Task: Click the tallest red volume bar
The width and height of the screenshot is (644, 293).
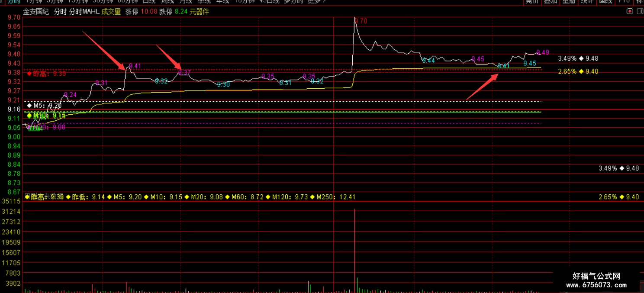Action: pos(354,251)
